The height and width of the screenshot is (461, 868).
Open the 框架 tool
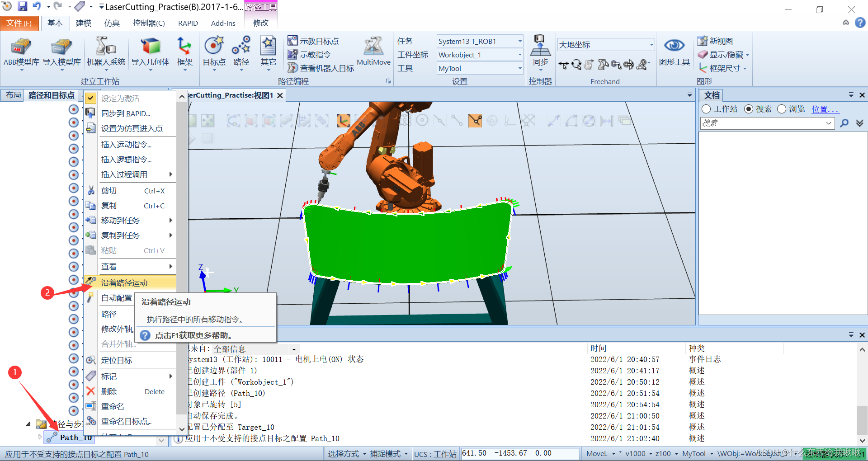(x=184, y=52)
